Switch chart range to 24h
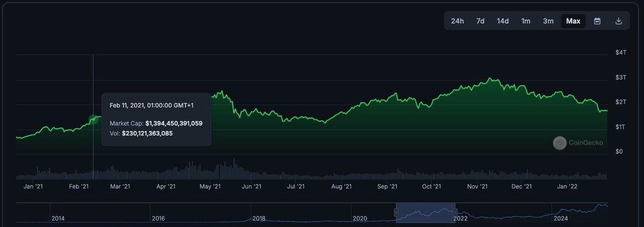This screenshot has height=227, width=644. click(457, 21)
